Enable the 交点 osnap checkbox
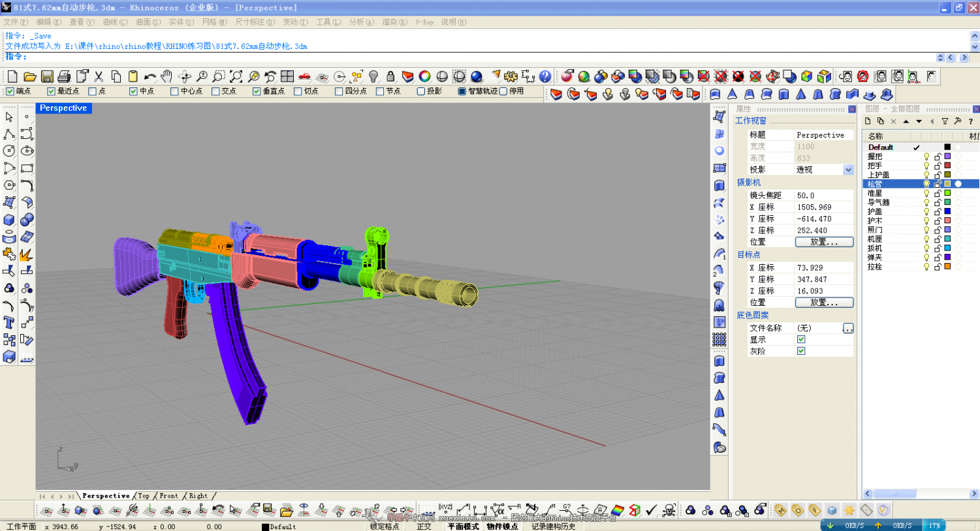This screenshot has width=980, height=531. tap(215, 91)
